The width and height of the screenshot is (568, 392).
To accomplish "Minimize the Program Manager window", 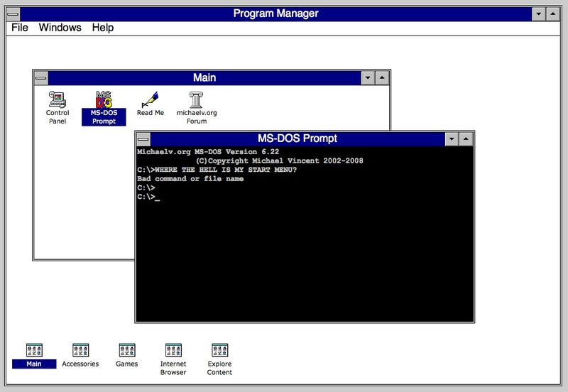I will (539, 14).
